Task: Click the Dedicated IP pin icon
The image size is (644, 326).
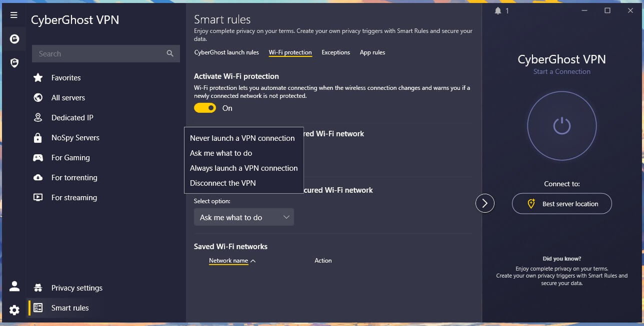Action: tap(38, 117)
